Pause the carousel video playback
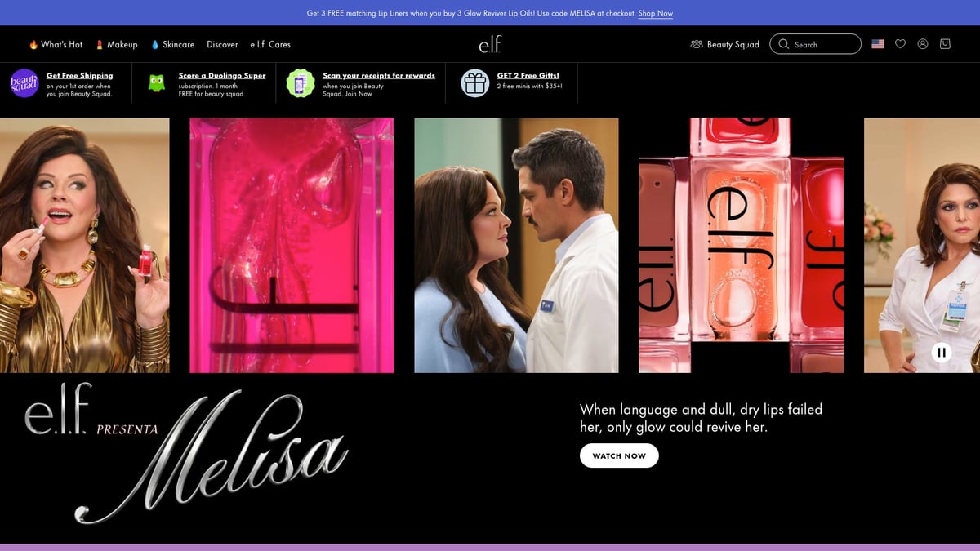 [x=941, y=353]
